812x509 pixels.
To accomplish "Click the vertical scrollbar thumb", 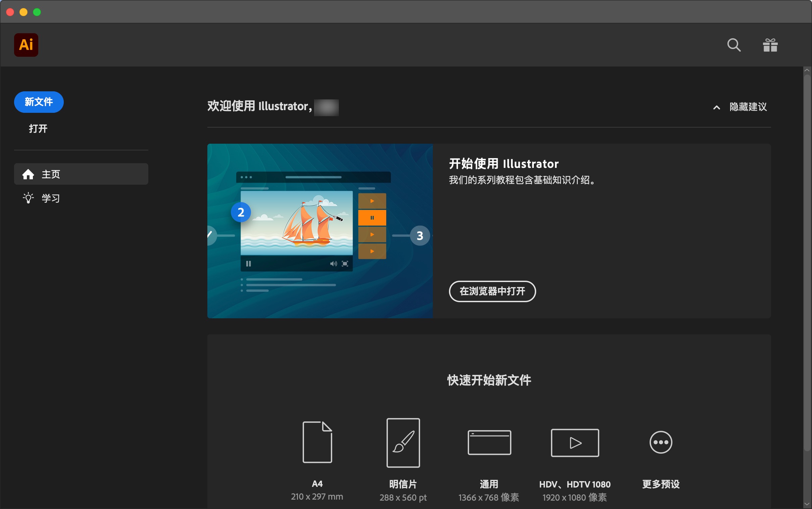I will pos(807,263).
